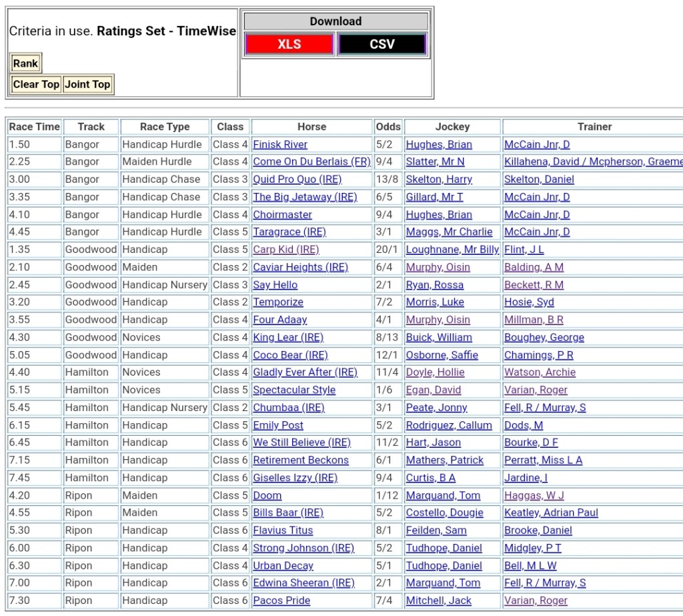Open King Lear (IRE) horse page
Image resolution: width=683 pixels, height=616 pixels.
tap(287, 338)
